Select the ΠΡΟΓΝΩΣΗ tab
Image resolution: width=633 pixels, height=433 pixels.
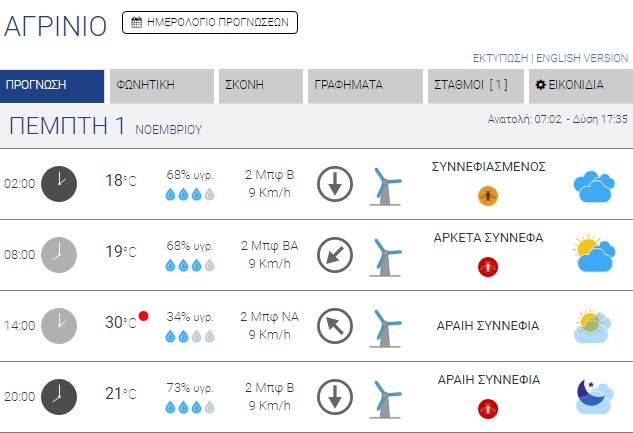click(x=53, y=85)
